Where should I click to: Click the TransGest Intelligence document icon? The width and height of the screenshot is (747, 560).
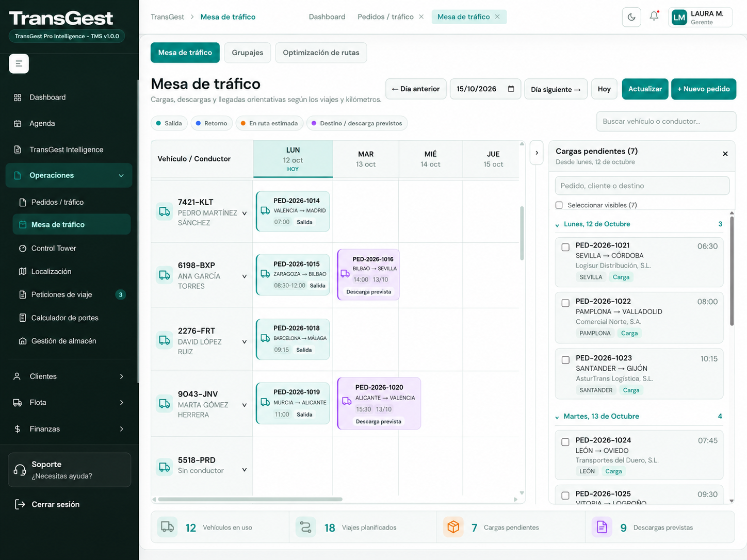click(18, 150)
